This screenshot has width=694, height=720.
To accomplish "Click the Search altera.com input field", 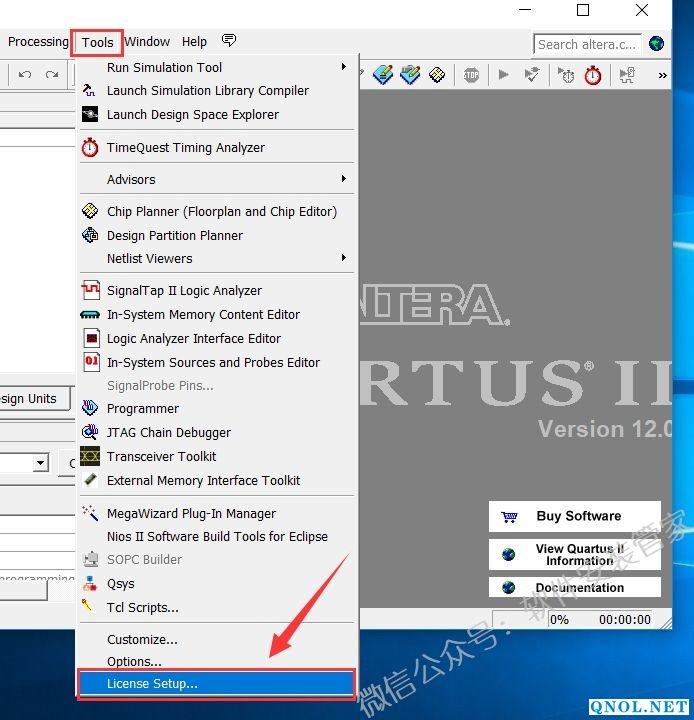I will pos(586,44).
